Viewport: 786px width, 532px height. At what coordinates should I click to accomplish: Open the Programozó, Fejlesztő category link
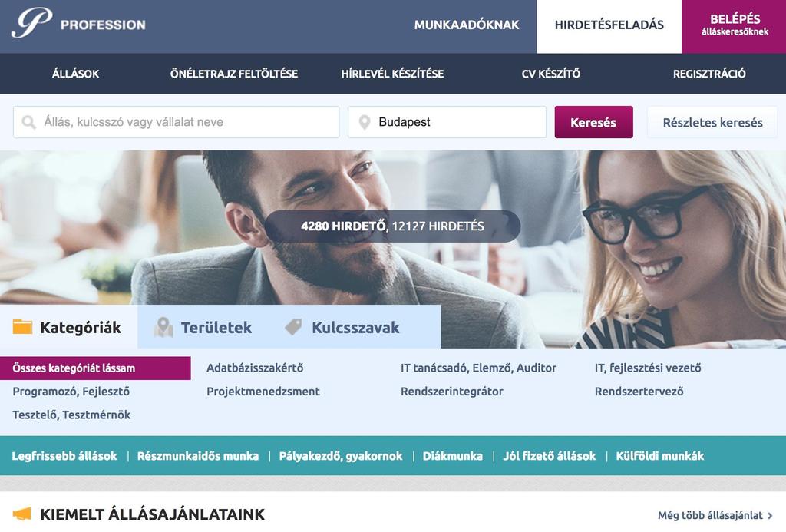click(x=71, y=392)
